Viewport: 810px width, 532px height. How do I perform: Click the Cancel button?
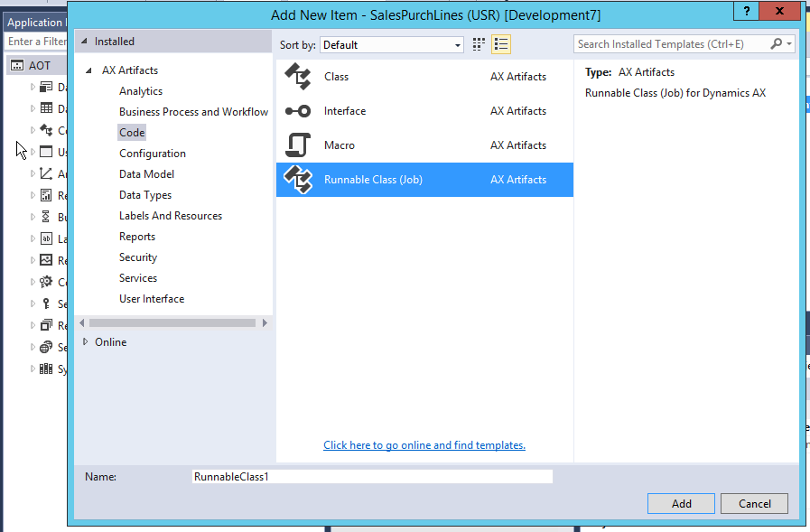(754, 503)
